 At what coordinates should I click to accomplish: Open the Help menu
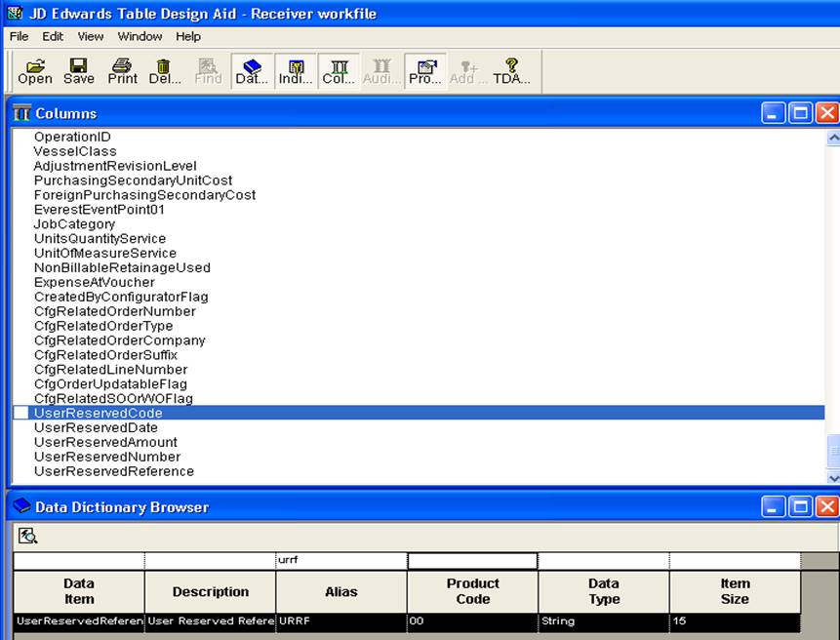pos(188,36)
